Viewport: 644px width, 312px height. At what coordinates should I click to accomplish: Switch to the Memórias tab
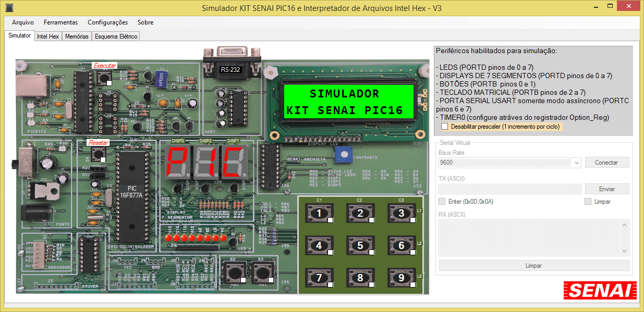pos(77,36)
